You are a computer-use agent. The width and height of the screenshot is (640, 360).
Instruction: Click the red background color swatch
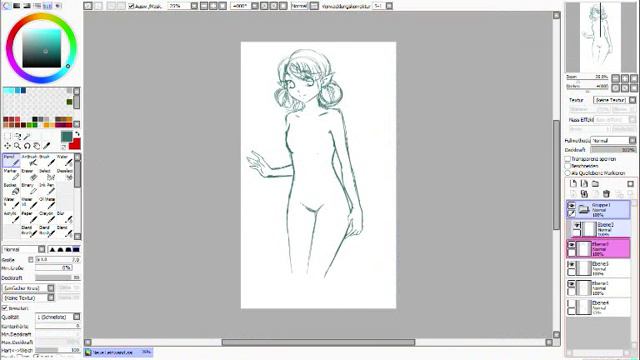tap(76, 144)
